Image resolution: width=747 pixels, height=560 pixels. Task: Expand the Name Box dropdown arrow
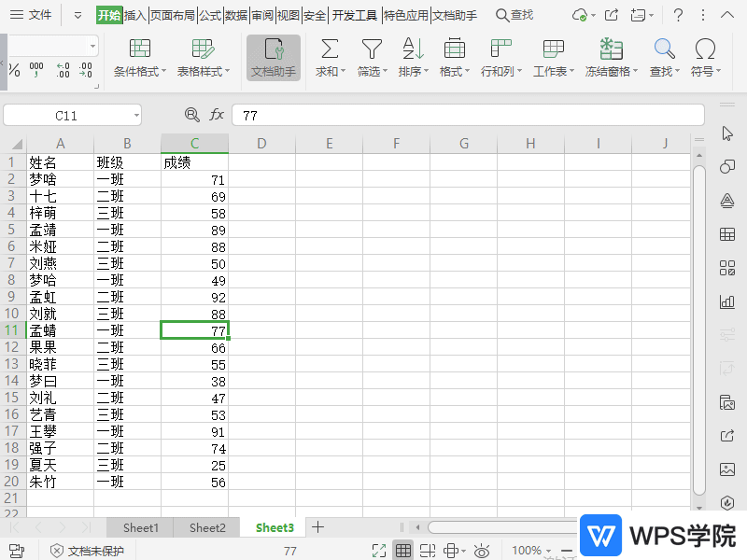point(136,115)
